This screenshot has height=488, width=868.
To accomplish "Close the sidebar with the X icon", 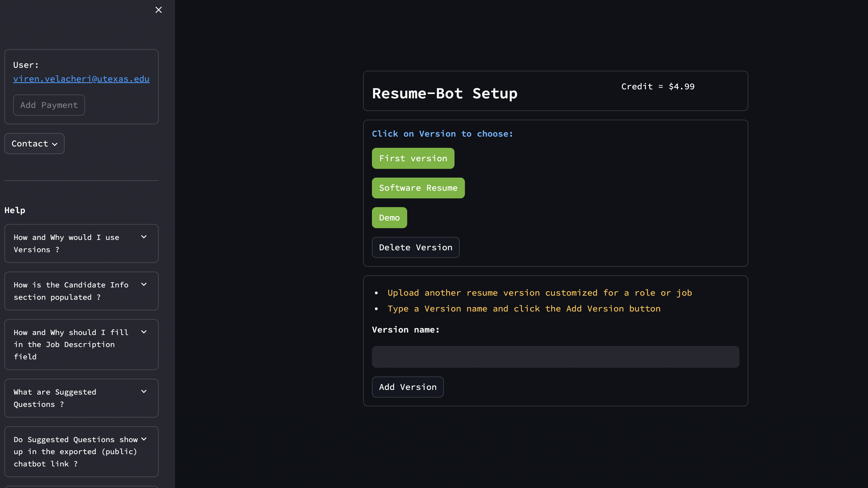I will (158, 10).
